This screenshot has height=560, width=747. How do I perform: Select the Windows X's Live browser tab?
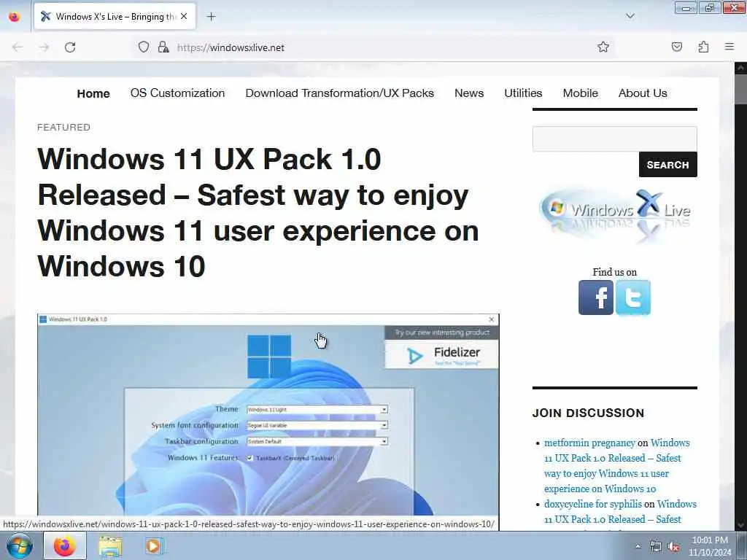pyautogui.click(x=115, y=17)
